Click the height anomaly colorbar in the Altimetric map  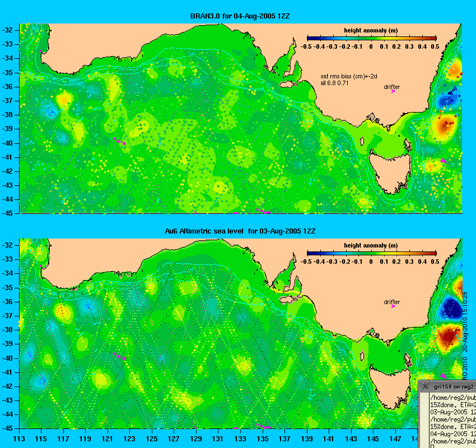[372, 253]
